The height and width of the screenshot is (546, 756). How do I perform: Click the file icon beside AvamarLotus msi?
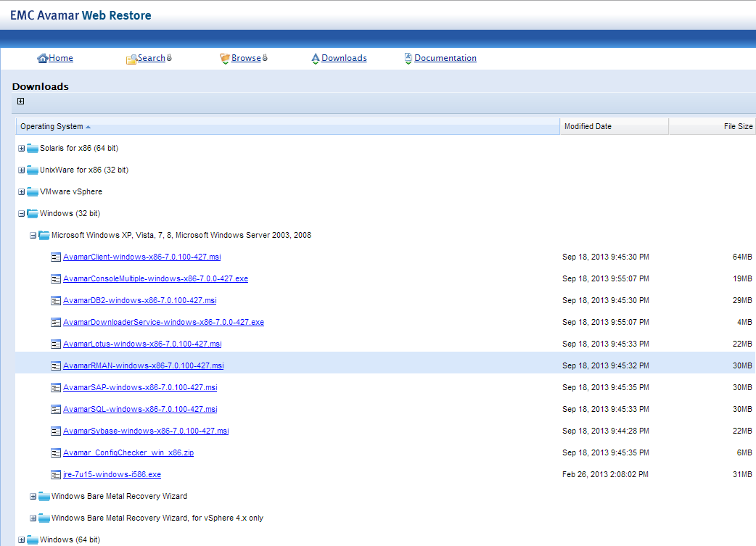pos(56,344)
